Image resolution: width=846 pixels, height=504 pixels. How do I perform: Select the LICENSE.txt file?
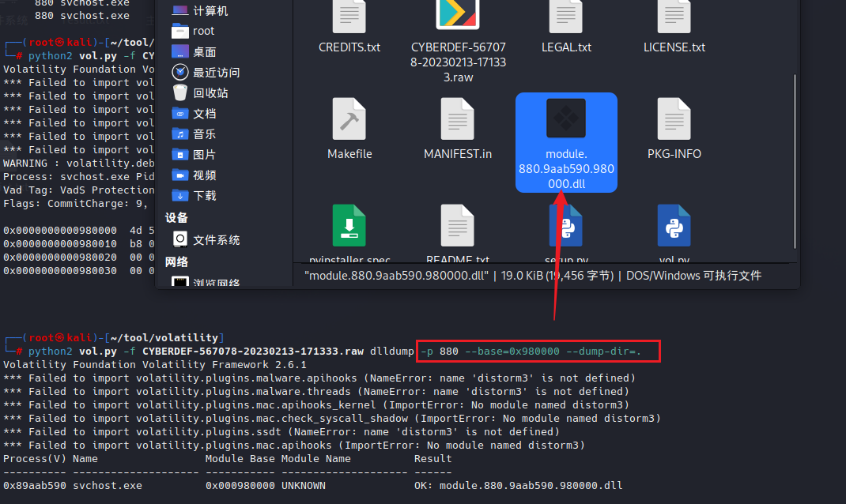coord(674,17)
